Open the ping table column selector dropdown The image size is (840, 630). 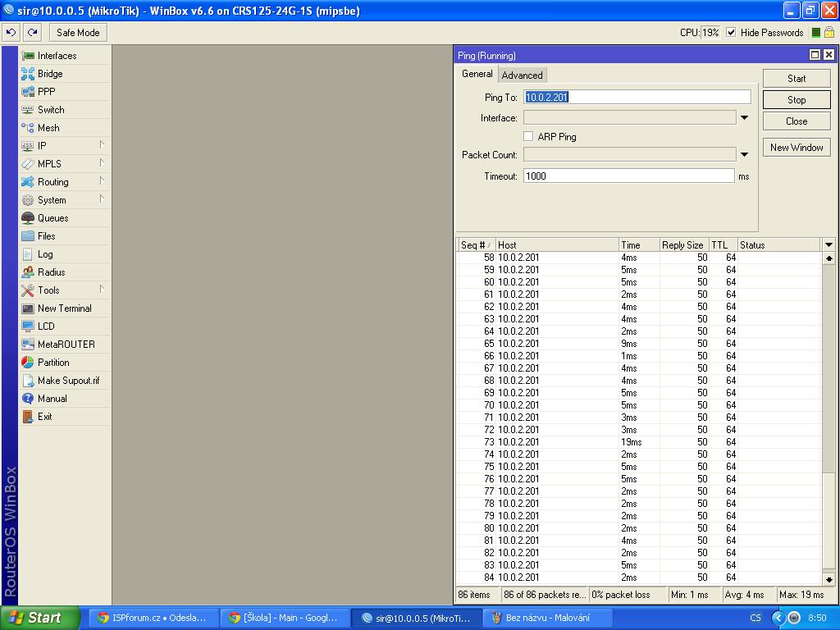click(829, 244)
